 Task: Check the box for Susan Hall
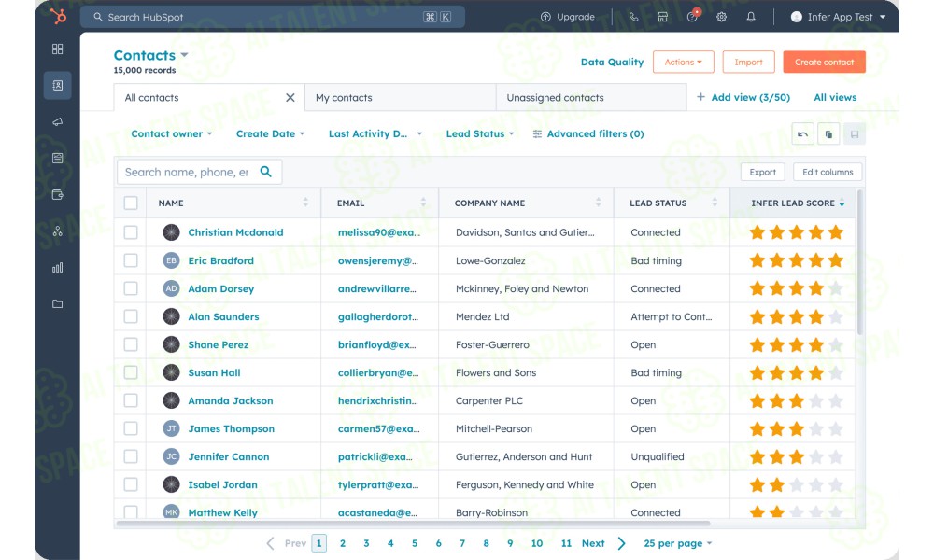pyautogui.click(x=131, y=372)
